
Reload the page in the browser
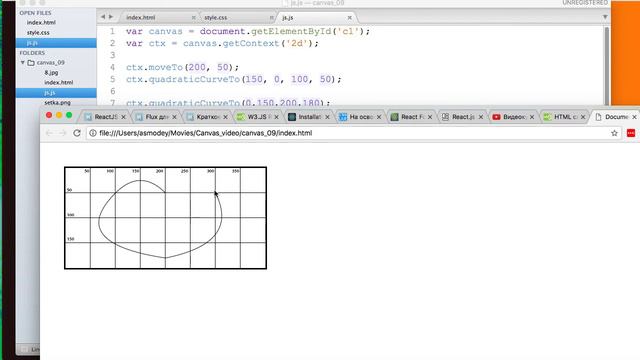point(77,133)
